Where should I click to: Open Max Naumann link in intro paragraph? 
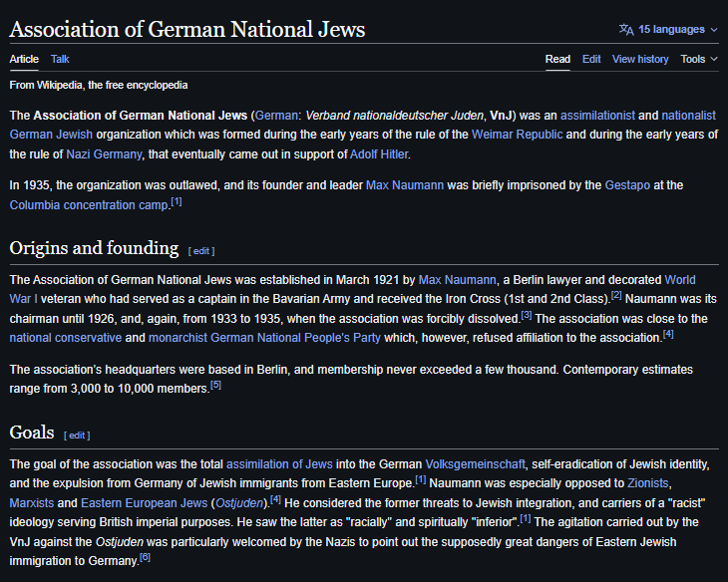pyautogui.click(x=405, y=185)
